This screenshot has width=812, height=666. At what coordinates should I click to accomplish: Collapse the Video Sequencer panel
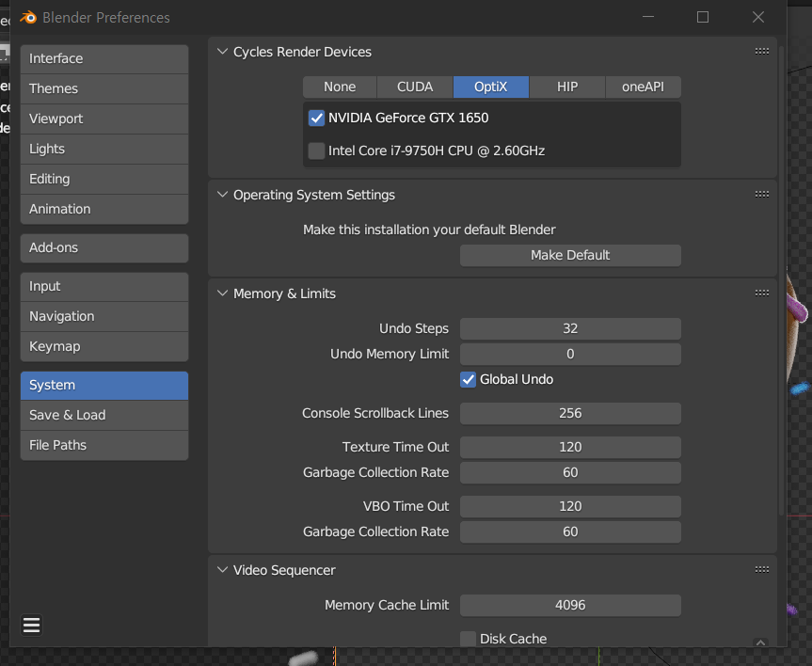pyautogui.click(x=223, y=570)
